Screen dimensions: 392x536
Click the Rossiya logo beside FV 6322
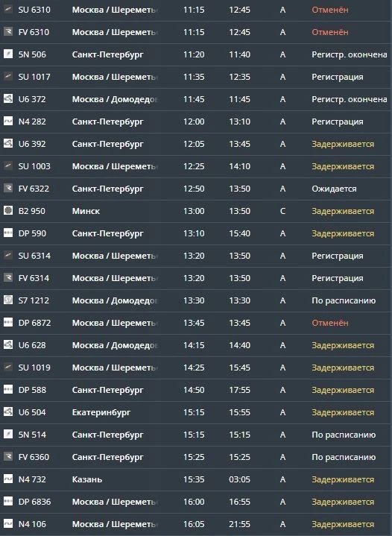coord(8,188)
